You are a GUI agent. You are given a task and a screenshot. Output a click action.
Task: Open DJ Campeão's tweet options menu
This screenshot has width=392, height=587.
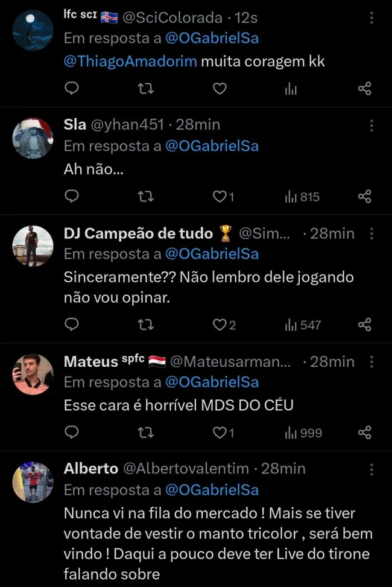[371, 233]
